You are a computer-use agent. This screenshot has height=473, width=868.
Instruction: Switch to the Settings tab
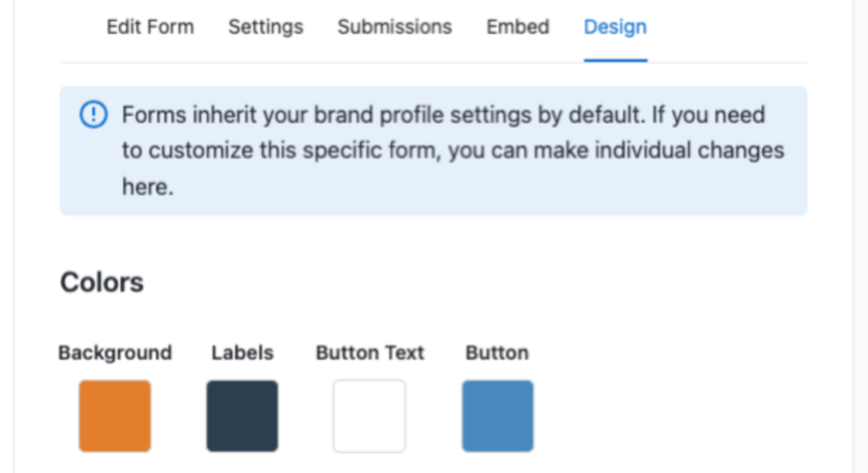tap(265, 27)
